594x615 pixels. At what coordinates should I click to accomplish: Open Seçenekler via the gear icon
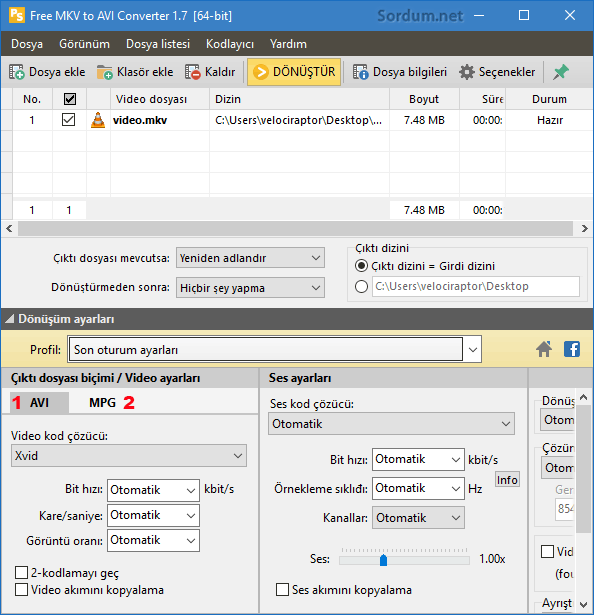[466, 72]
